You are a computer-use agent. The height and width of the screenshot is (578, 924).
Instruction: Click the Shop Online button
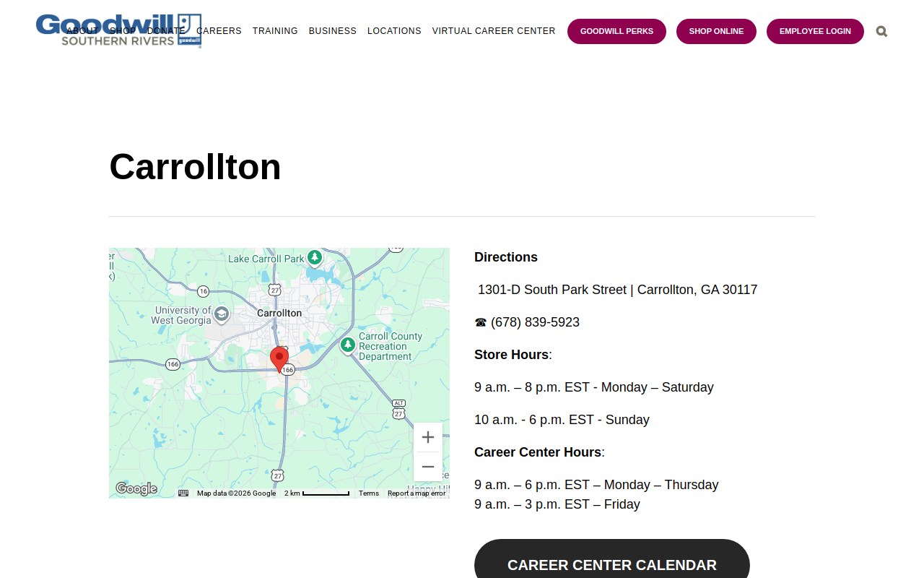click(716, 31)
